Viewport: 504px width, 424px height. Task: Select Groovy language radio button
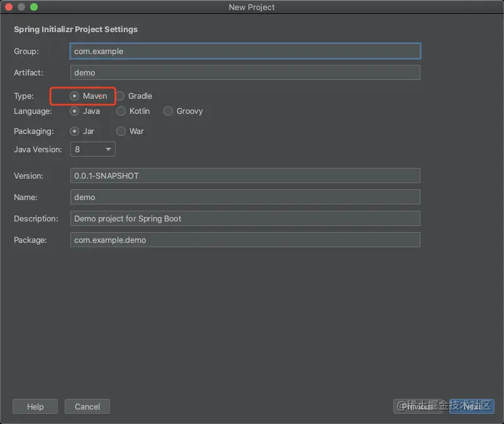coord(168,111)
